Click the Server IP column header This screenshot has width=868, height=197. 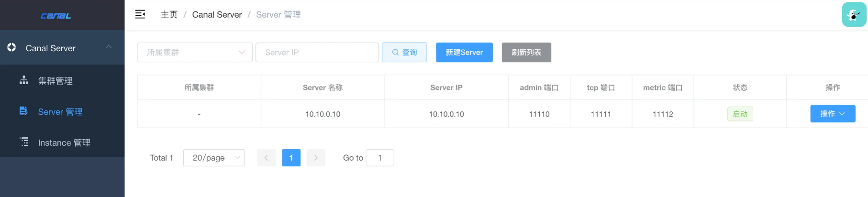[446, 88]
